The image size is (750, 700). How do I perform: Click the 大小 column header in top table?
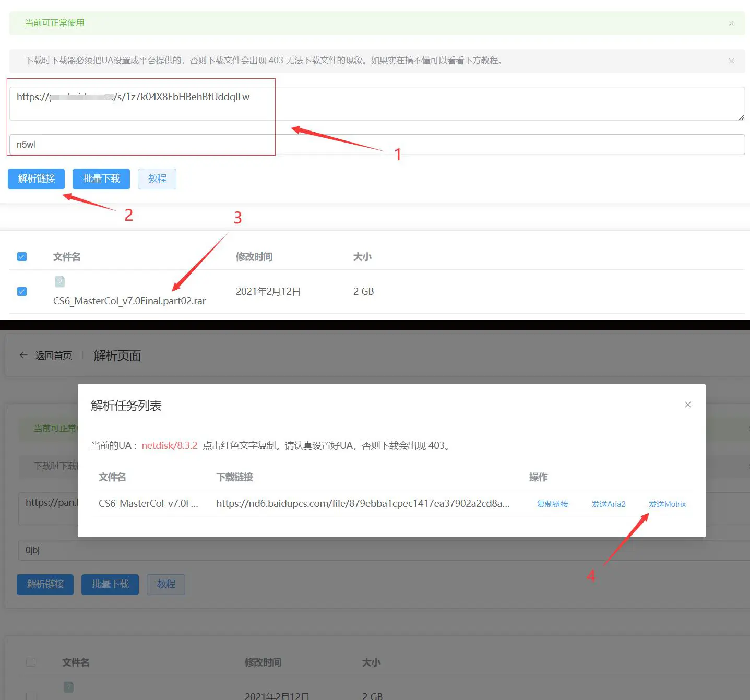click(x=362, y=256)
